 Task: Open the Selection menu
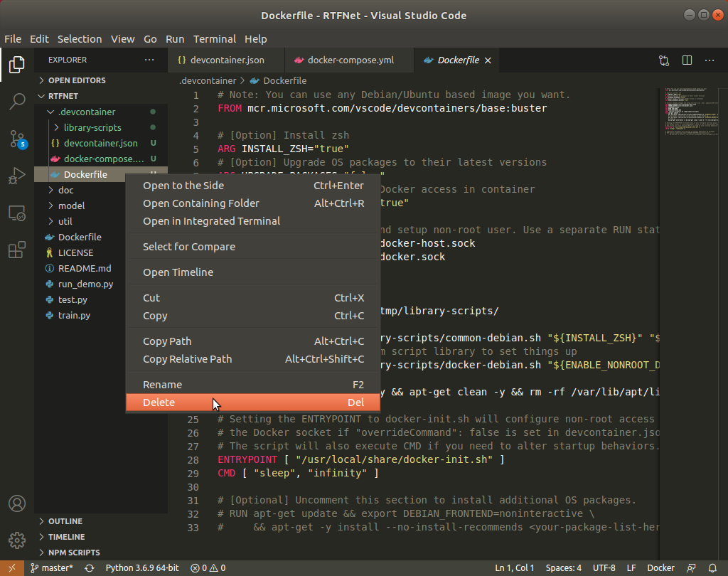coord(80,39)
